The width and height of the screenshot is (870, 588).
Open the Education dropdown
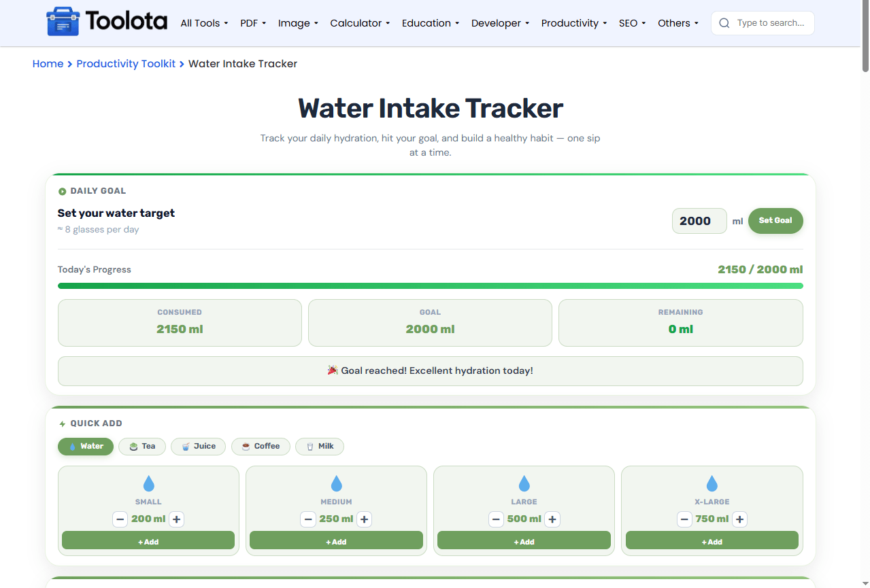[x=431, y=23]
